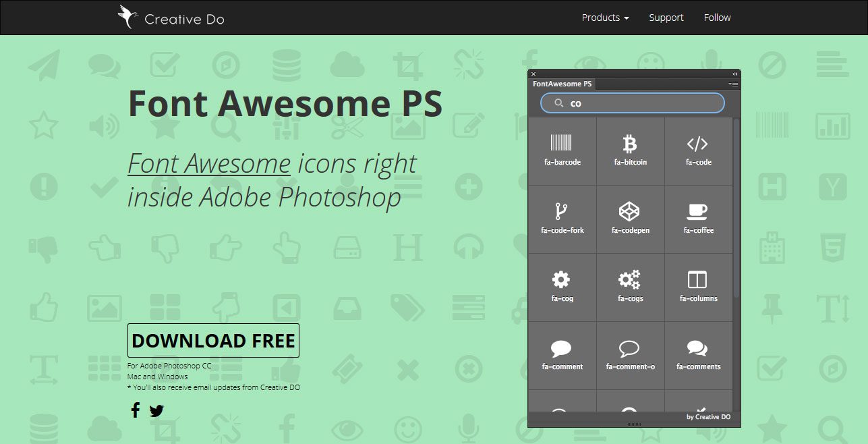Open the Twitter icon link
This screenshot has width=868, height=444.
pyautogui.click(x=156, y=410)
